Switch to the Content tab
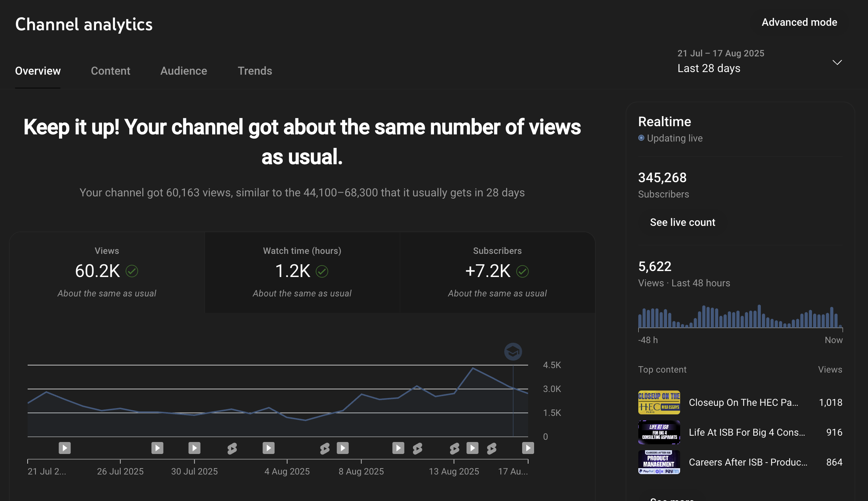This screenshot has height=501, width=868. 110,71
